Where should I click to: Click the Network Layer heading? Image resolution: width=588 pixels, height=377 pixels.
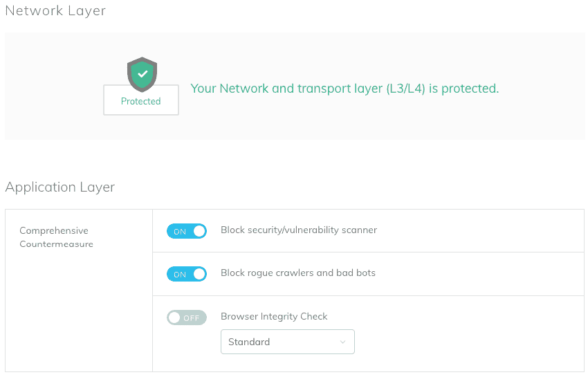(x=55, y=10)
